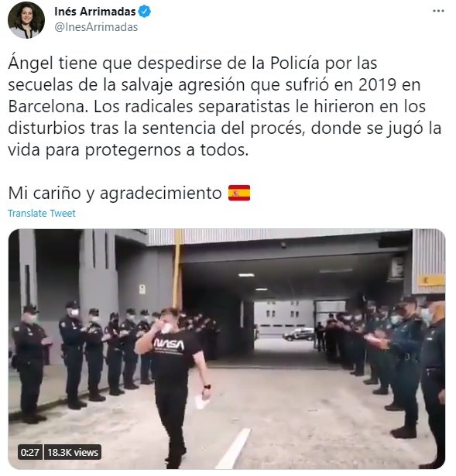Click the 'vida para protegernos a todos' line

coord(128,150)
